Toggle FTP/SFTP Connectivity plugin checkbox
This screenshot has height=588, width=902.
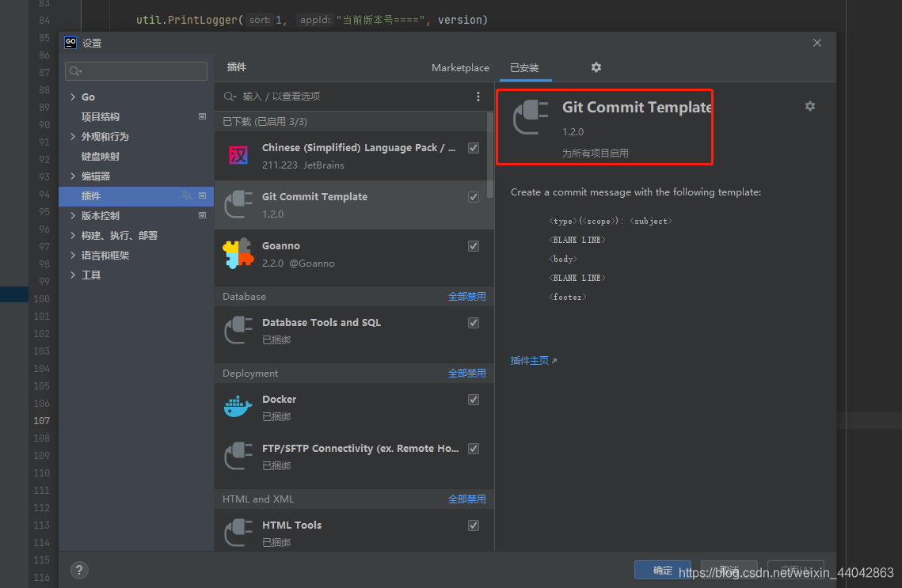(x=474, y=449)
